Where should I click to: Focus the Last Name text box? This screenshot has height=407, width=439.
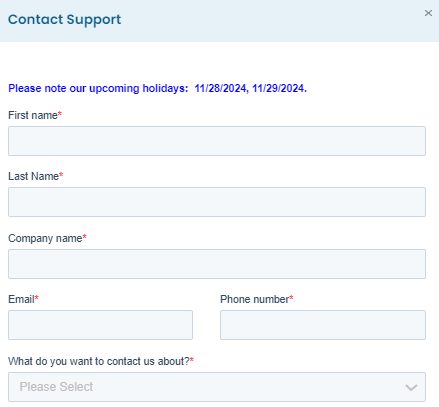[x=217, y=202]
